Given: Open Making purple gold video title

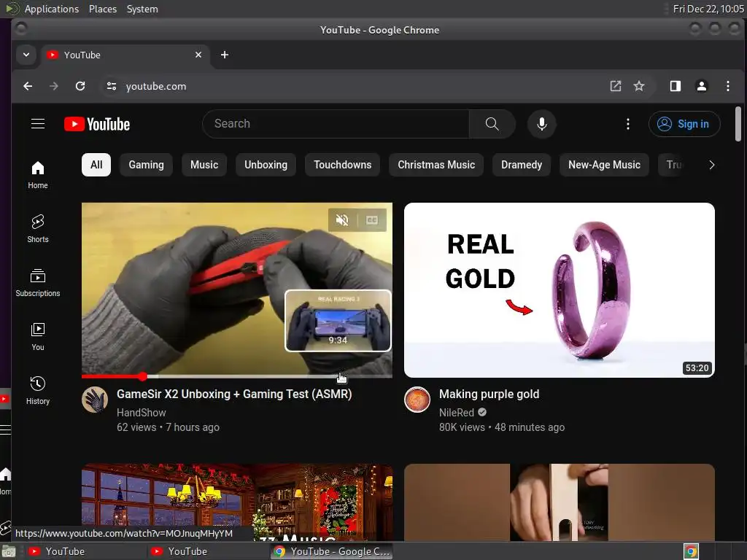Looking at the screenshot, I should (489, 394).
